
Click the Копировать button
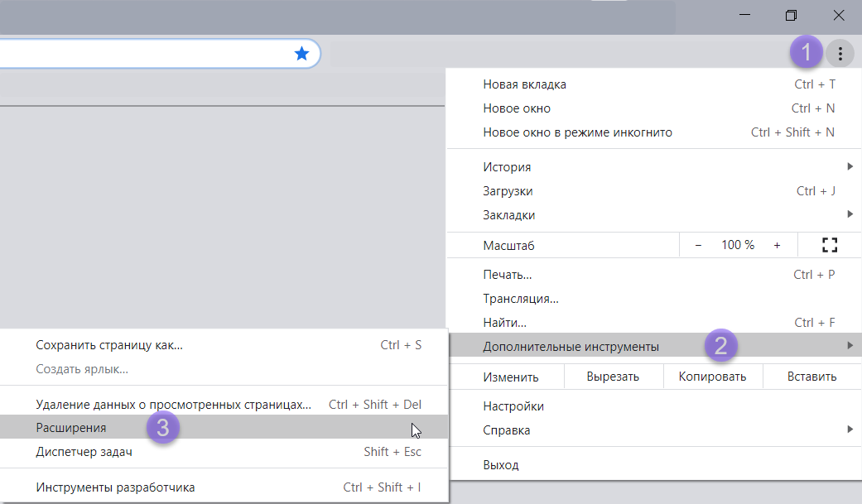[712, 377]
